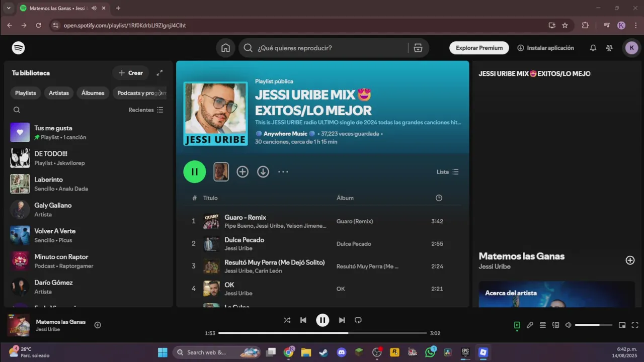
Task: Save the playlist to your library with the plus circle
Action: (x=243, y=172)
